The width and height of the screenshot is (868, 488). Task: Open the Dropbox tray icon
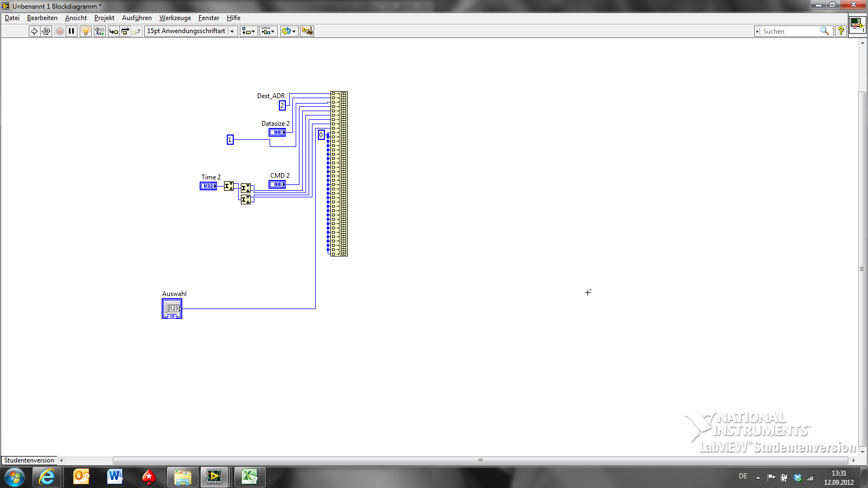797,478
